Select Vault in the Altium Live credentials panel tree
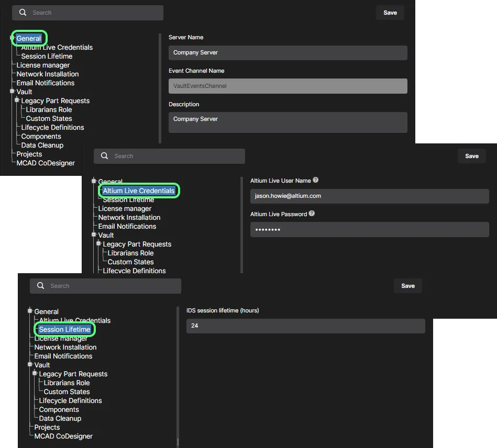Screen dimensions: 497x448 106,235
